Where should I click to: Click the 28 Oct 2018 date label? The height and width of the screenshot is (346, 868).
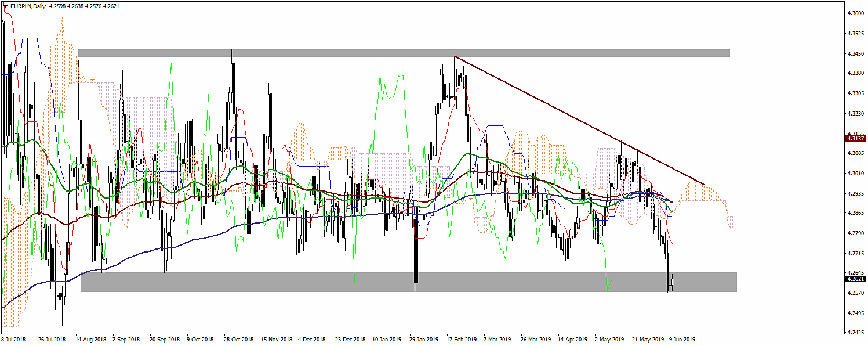(239, 338)
